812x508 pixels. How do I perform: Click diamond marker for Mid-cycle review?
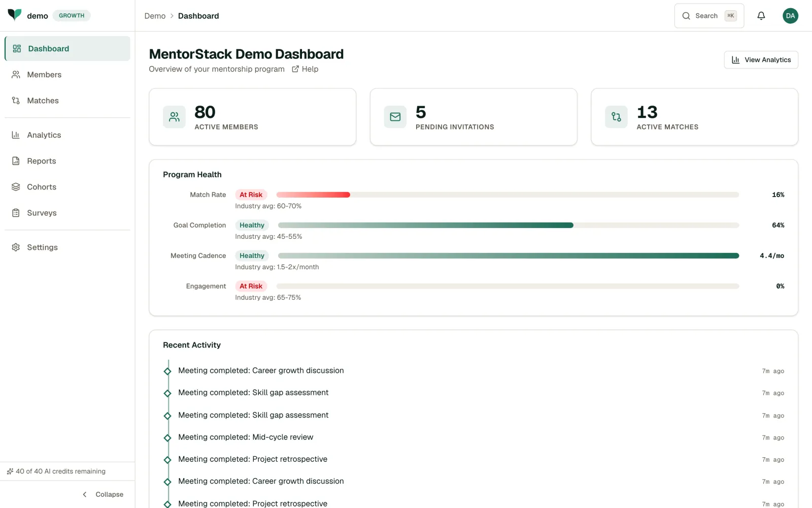click(167, 438)
